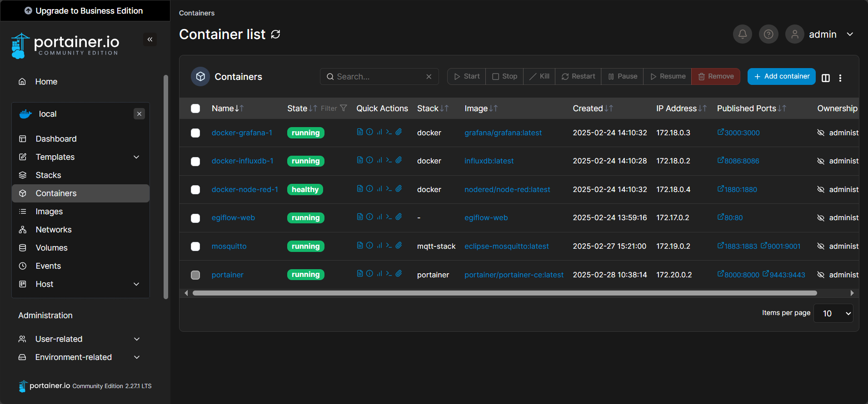This screenshot has height=404, width=868.
Task: Click the horizontal table scrollbar
Action: pyautogui.click(x=504, y=293)
